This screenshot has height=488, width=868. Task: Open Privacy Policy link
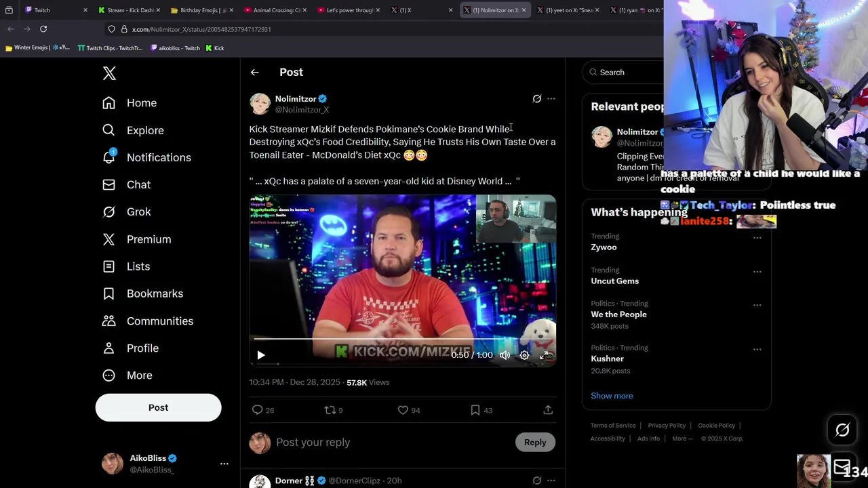click(x=667, y=426)
